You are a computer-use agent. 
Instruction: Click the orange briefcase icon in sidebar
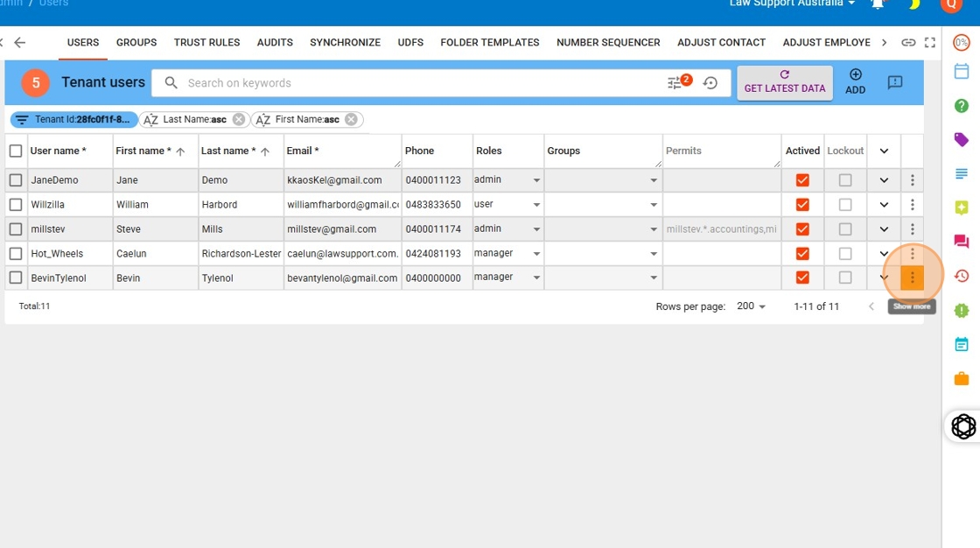tap(961, 378)
